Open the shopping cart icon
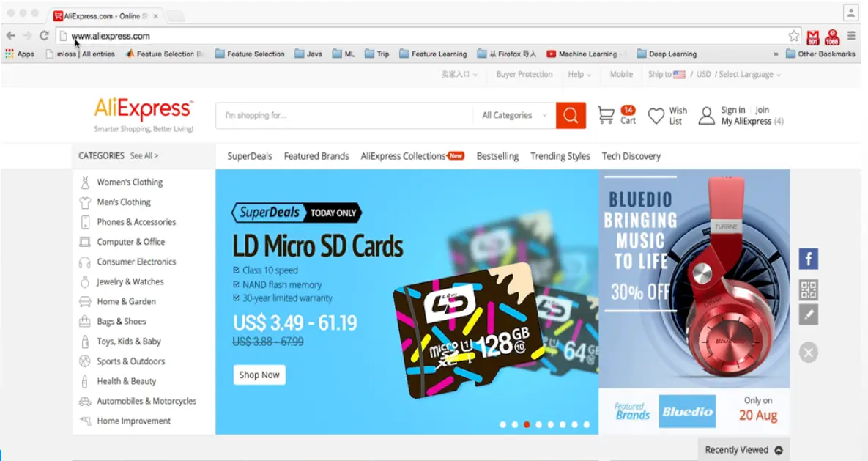This screenshot has height=461, width=868. pos(607,114)
